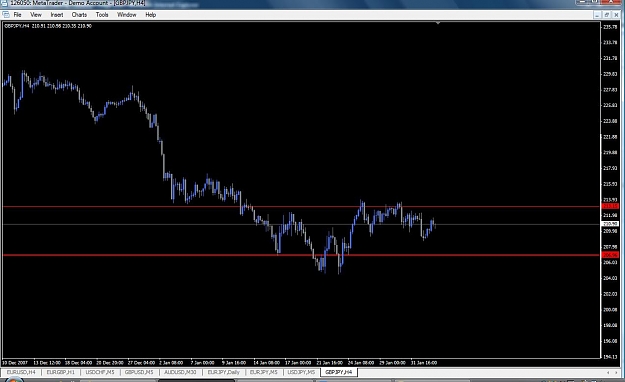Click the chart shift triangle marker at top

click(438, 23)
